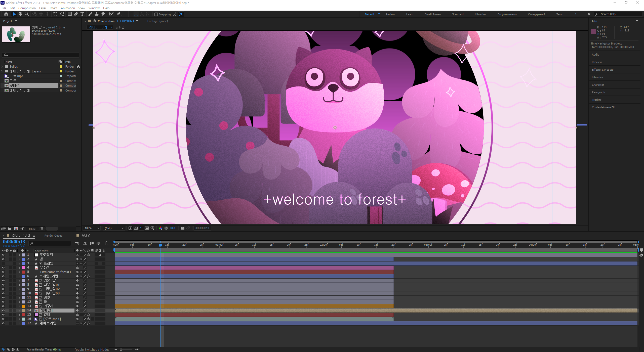Select the Type tool
This screenshot has width=644, height=352.
[82, 14]
